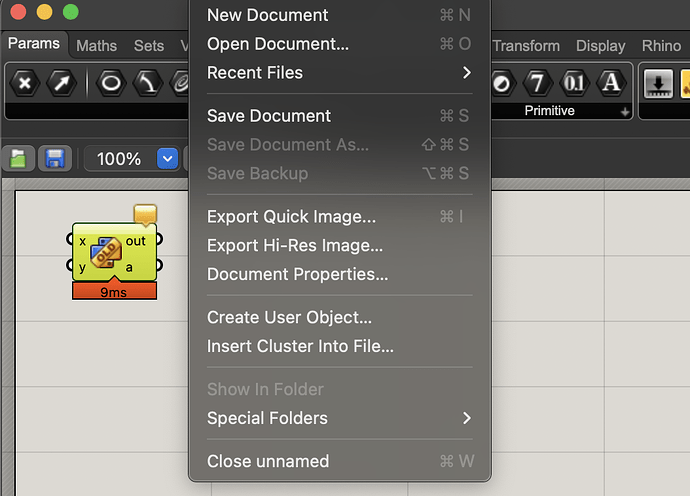Click the 9ms profiler label
This screenshot has width=690, height=496.
click(114, 291)
